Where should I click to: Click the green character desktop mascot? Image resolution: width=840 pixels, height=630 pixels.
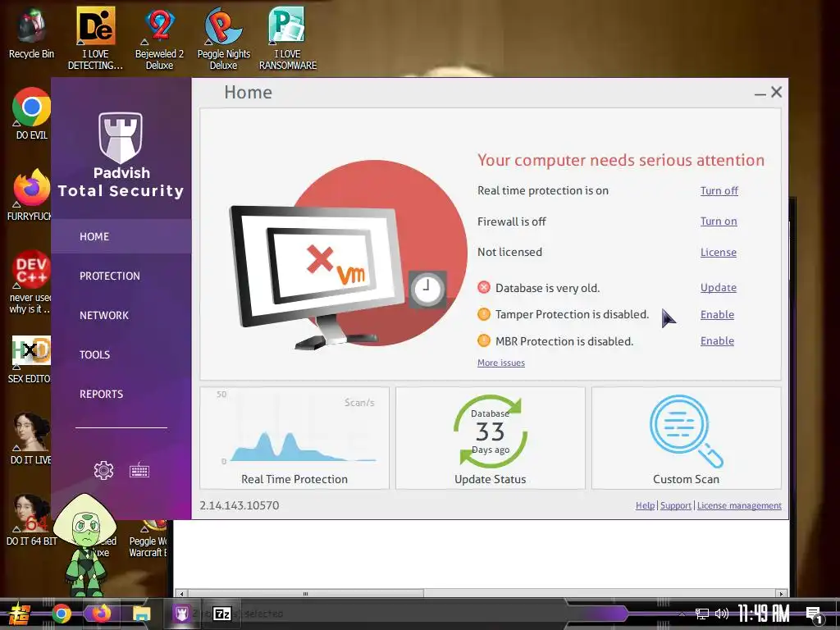(x=84, y=546)
